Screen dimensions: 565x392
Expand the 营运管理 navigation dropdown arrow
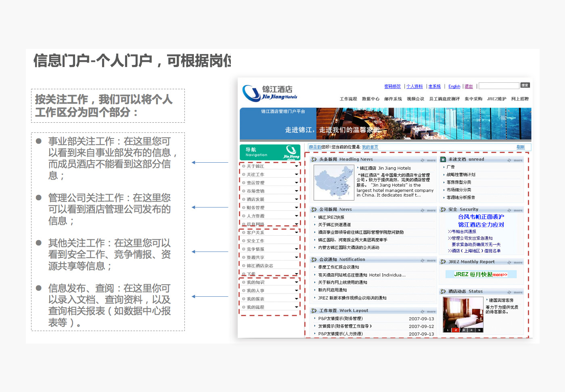pyautogui.click(x=296, y=183)
